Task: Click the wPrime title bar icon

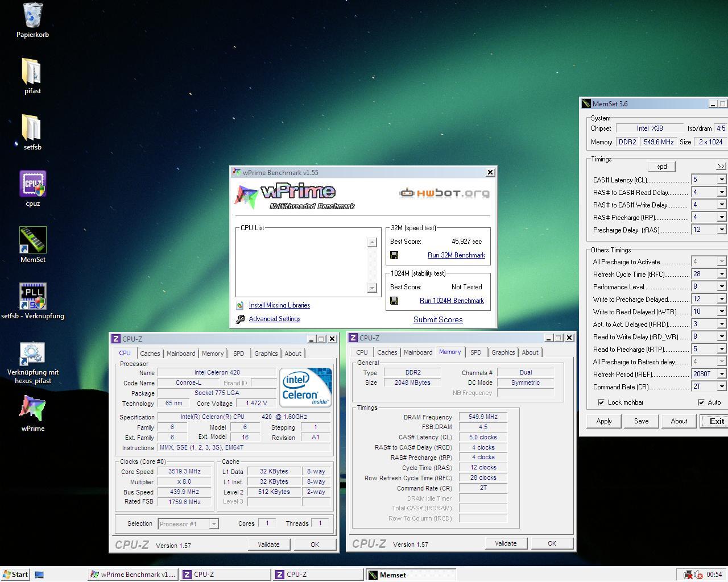Action: [237, 172]
